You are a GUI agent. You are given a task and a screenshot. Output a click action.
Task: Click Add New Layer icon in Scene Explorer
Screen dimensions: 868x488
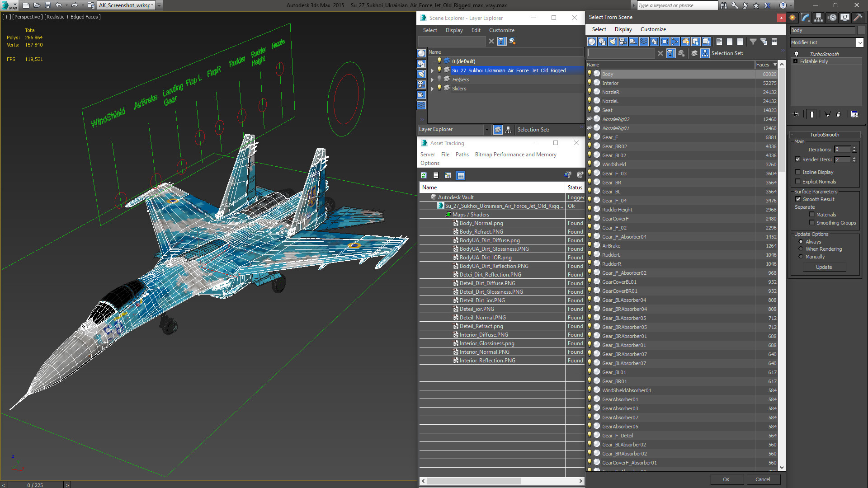pyautogui.click(x=512, y=41)
